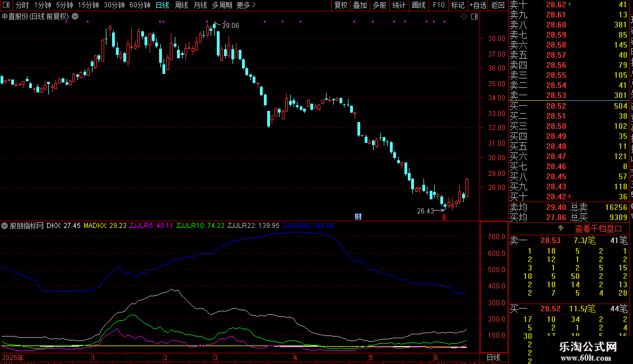Open the 统计 statistics tool
This screenshot has height=364, width=633.
click(399, 5)
